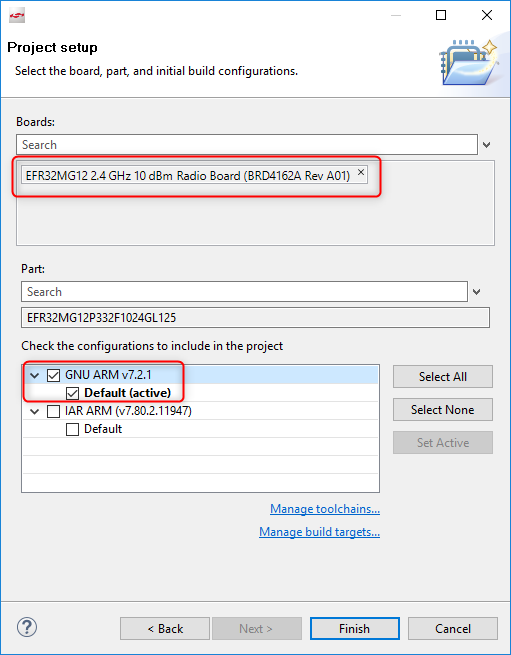Click the project setup wizard image
The width and height of the screenshot is (511, 655).
(469, 62)
